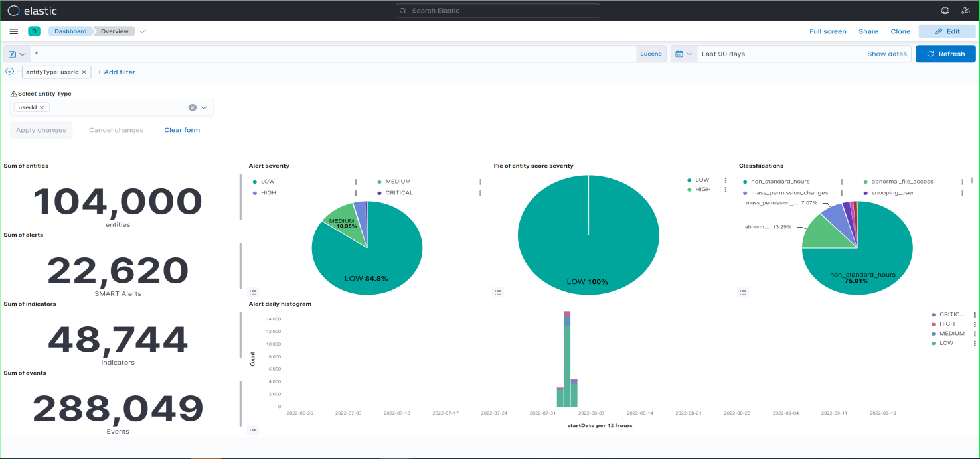Open the filter options funnel icon

10,71
